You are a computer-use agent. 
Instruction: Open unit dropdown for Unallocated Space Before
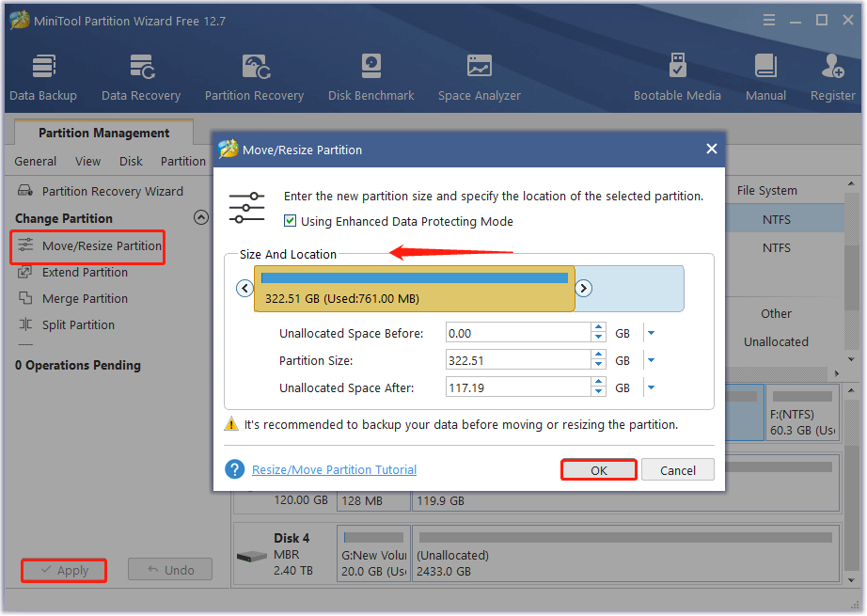pos(651,333)
